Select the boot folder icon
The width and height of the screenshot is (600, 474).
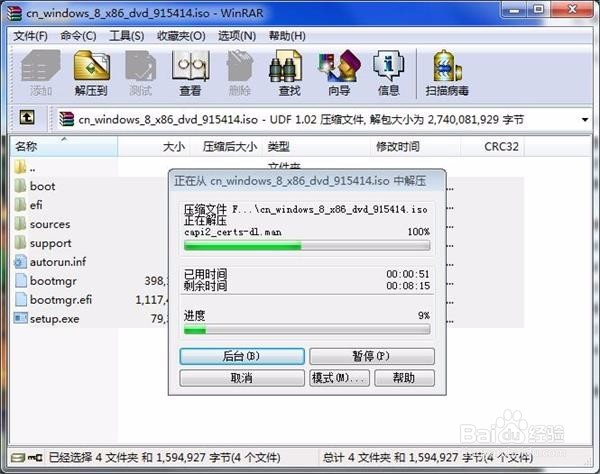pyautogui.click(x=20, y=186)
